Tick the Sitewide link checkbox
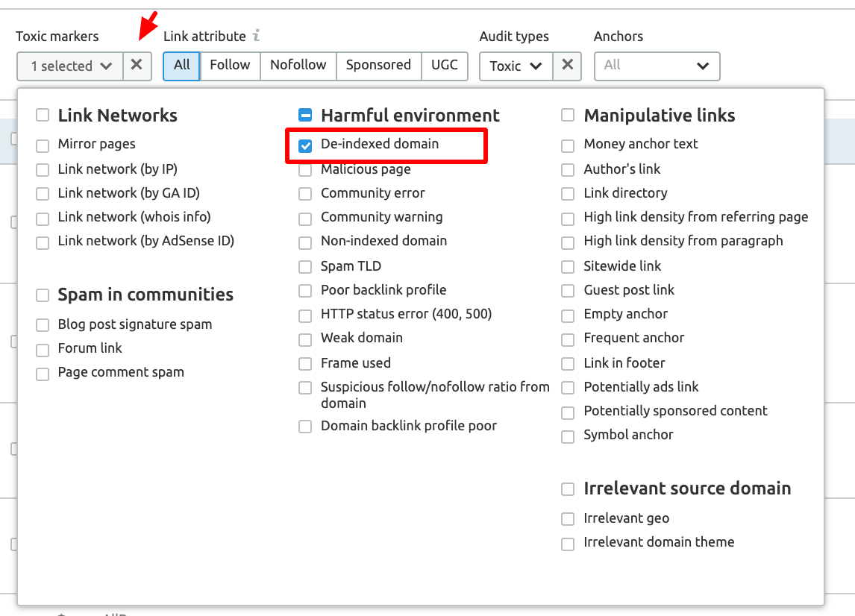The image size is (855, 616). (568, 266)
